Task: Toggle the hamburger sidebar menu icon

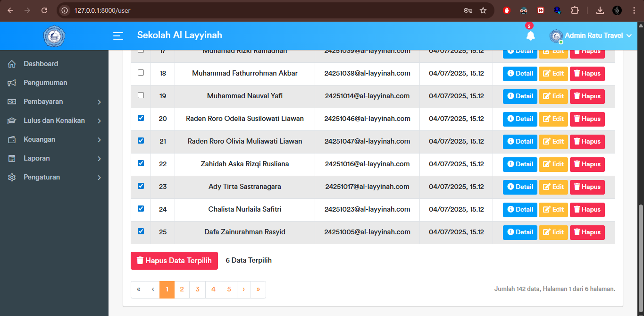Action: 118,36
